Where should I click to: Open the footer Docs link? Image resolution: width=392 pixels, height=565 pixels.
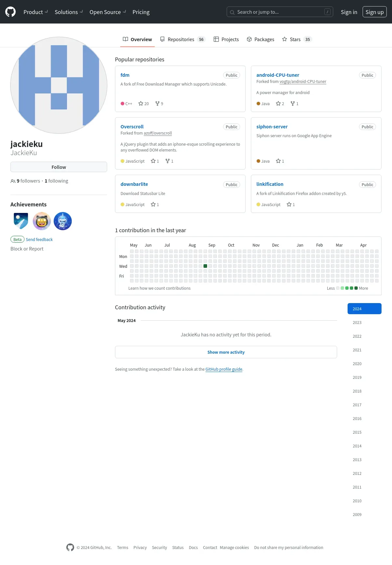[193, 548]
